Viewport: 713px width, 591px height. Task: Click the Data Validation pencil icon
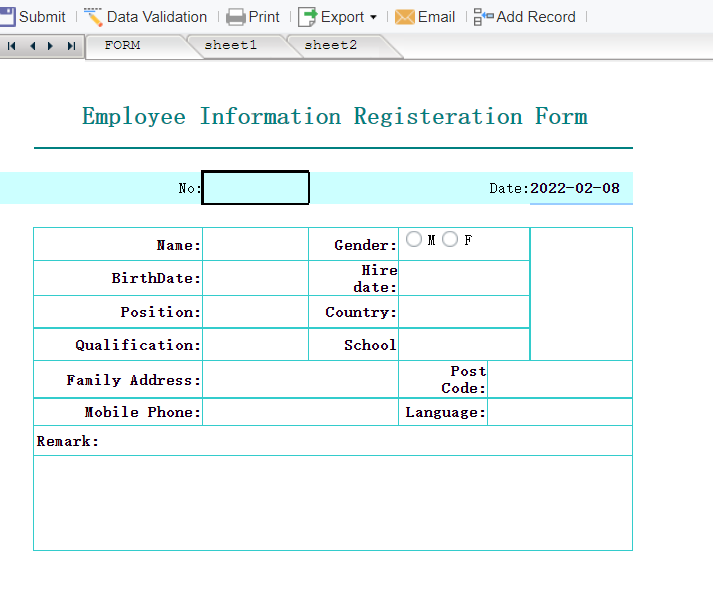(94, 17)
